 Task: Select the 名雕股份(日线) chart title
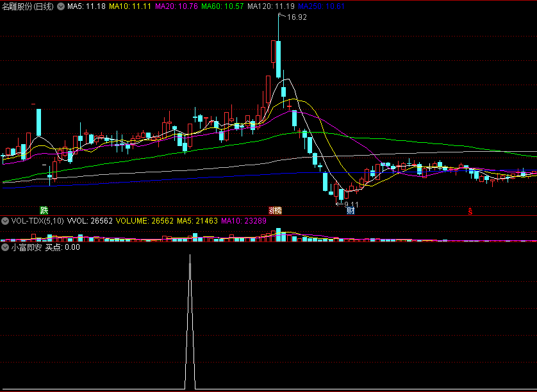(x=28, y=6)
